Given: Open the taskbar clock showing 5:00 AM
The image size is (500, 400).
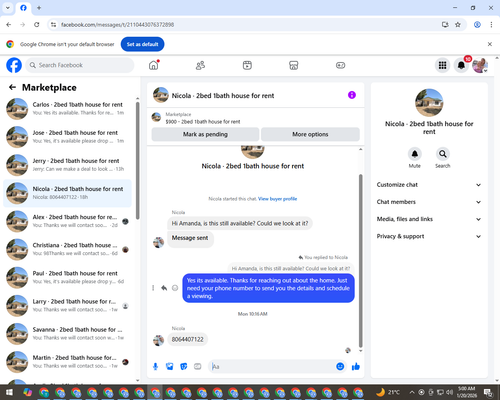Looking at the screenshot, I should click(x=466, y=392).
